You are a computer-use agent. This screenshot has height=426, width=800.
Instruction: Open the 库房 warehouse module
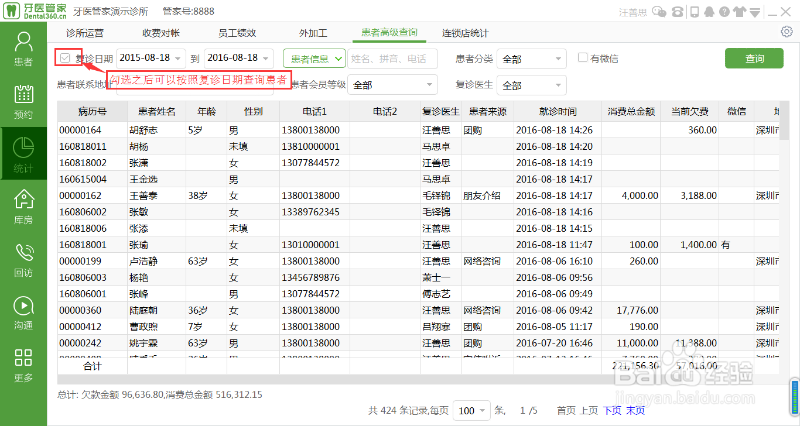point(23,207)
